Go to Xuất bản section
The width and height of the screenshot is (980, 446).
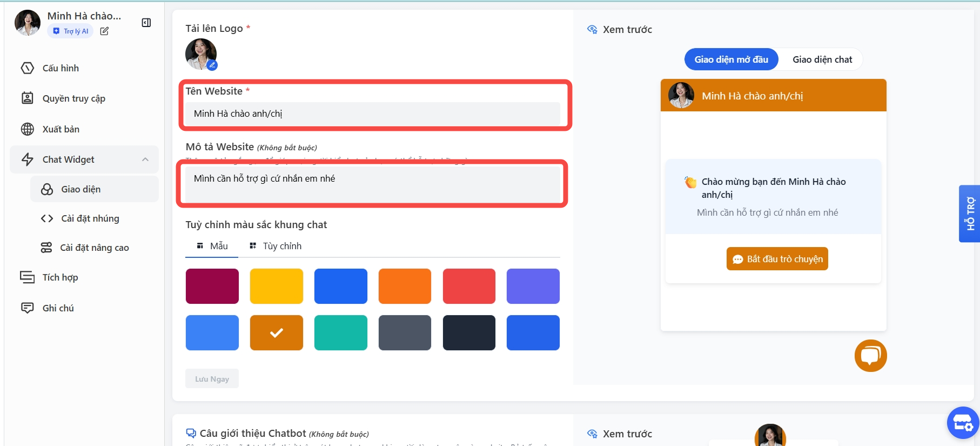(61, 129)
